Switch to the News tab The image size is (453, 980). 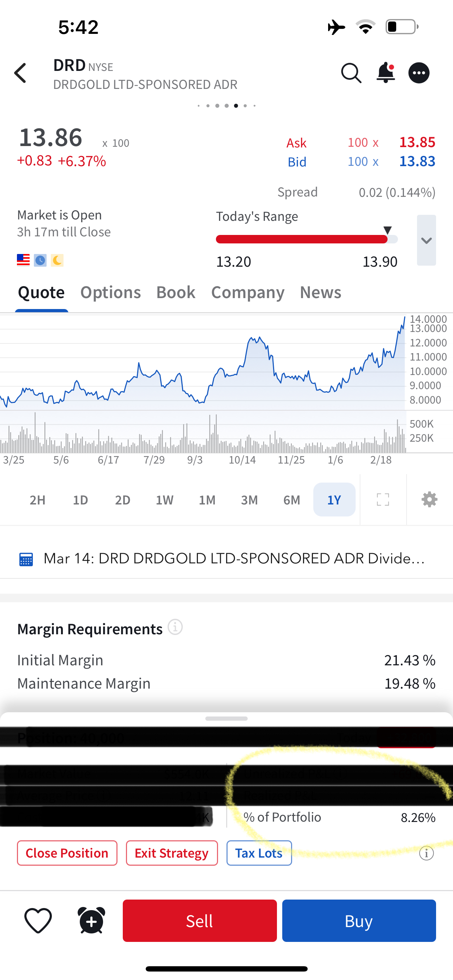(320, 292)
